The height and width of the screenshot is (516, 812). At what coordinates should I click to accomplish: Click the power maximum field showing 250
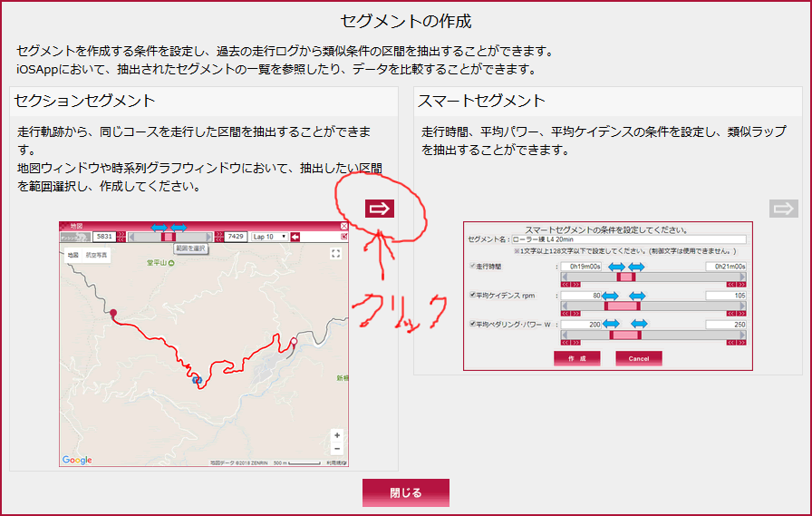click(x=726, y=325)
